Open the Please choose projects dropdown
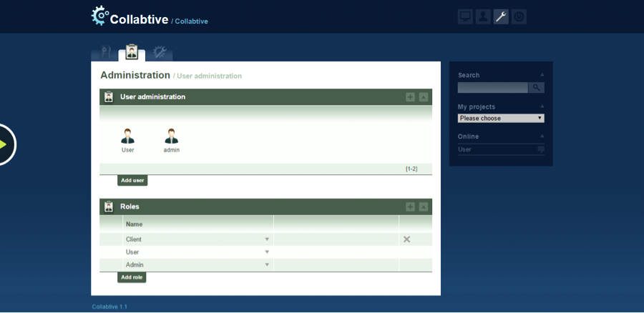 click(501, 118)
